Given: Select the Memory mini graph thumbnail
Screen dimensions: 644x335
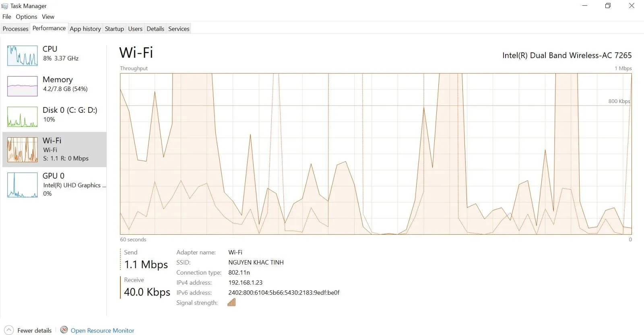Looking at the screenshot, I should point(23,86).
